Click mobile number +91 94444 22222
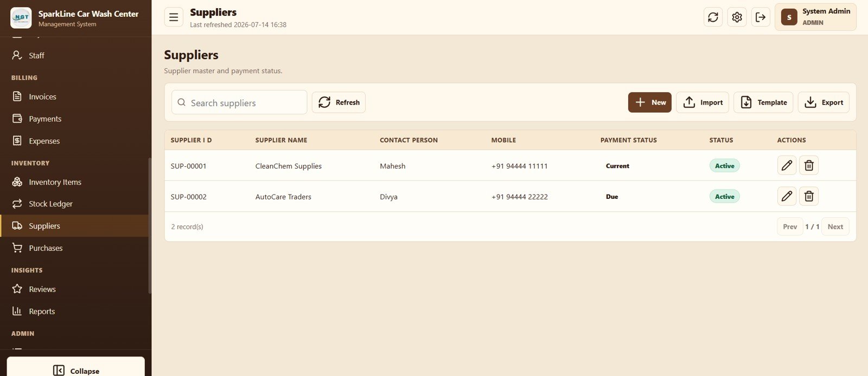This screenshot has height=376, width=868. [x=519, y=197]
